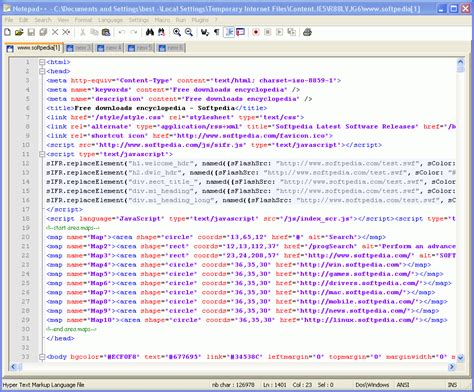The width and height of the screenshot is (474, 392).
Task: Place cursor on the title tag line 6
Action: 157,108
